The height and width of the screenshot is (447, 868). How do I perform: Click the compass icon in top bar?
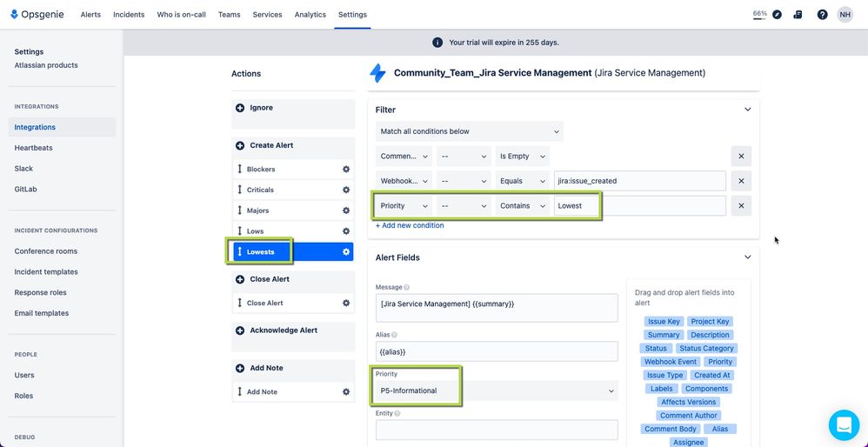pos(777,15)
